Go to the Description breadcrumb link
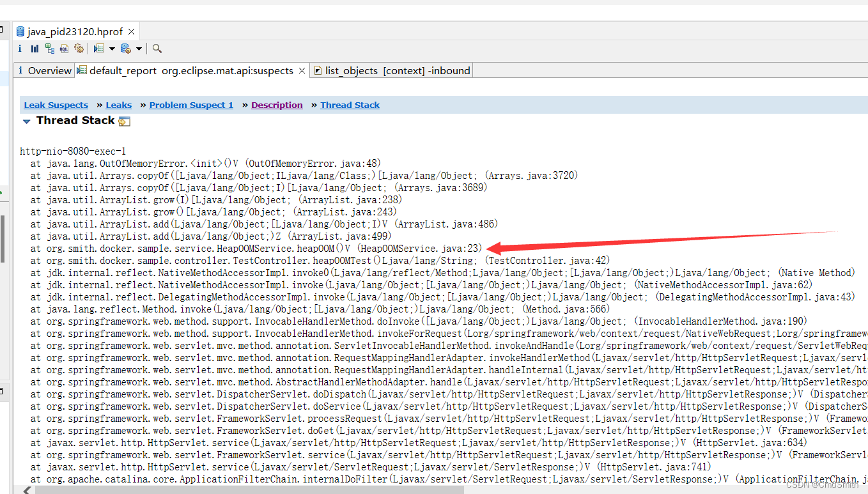This screenshot has height=494, width=868. pos(277,105)
